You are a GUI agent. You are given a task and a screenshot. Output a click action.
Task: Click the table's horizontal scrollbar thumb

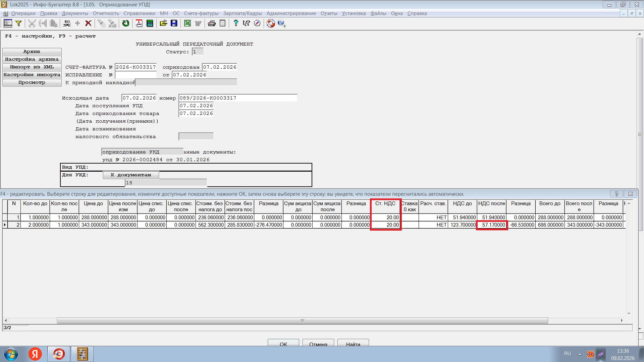coord(302,320)
